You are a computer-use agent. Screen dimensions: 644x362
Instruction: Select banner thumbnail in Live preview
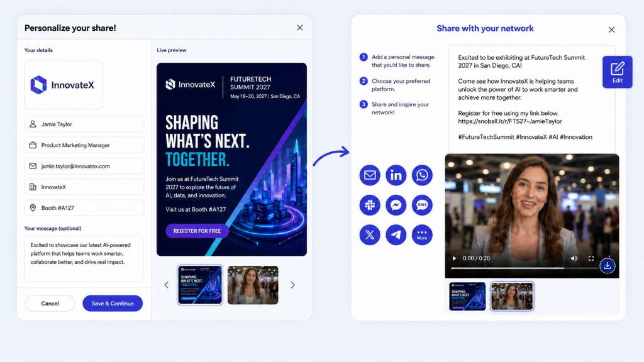point(200,285)
